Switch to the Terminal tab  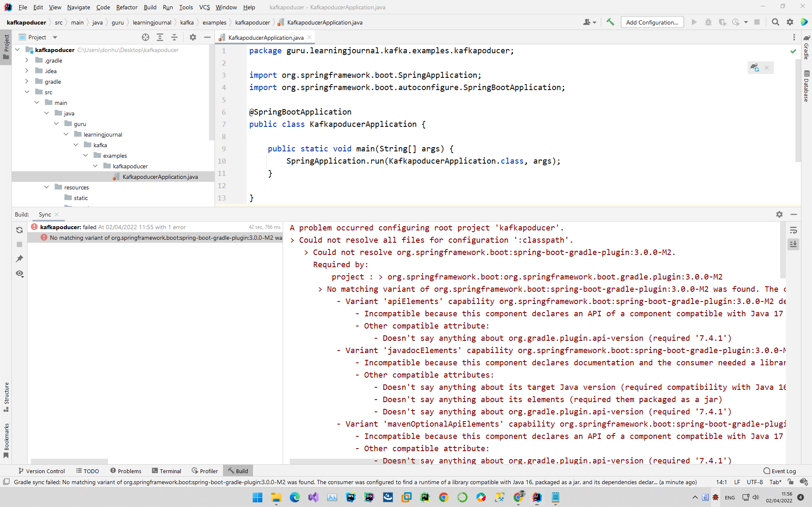point(166,471)
